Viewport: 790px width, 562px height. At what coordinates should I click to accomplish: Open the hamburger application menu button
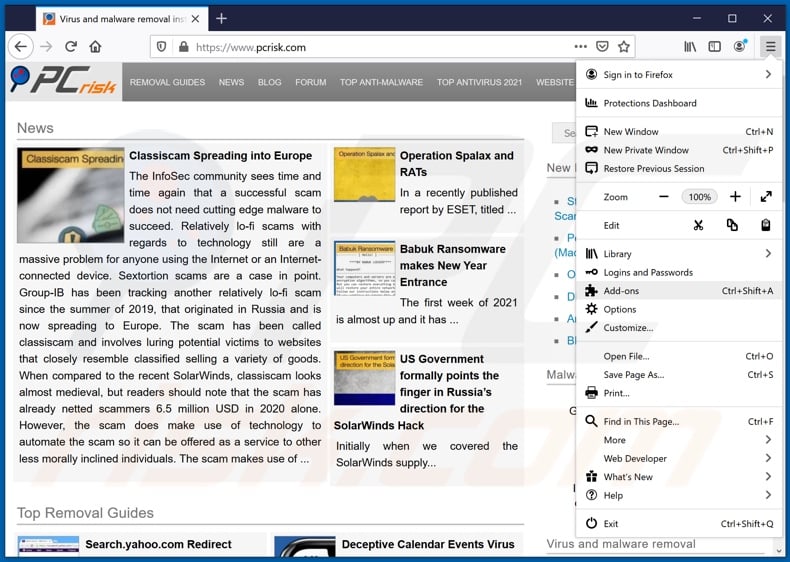coord(769,46)
